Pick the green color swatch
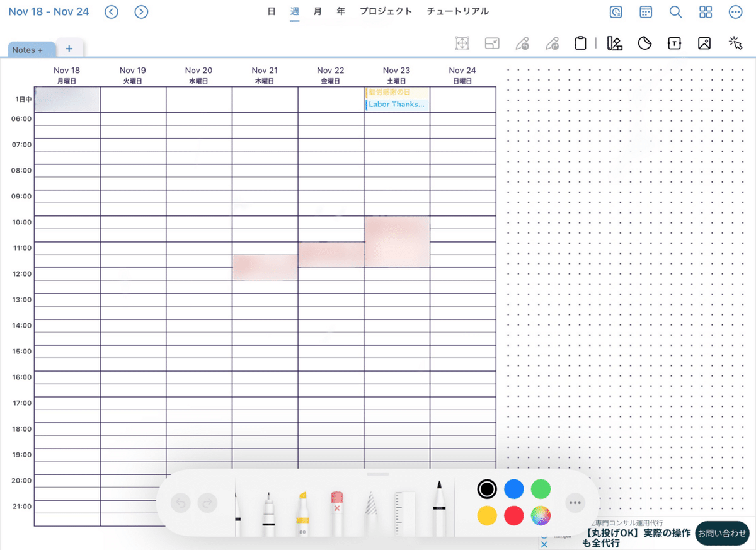 coord(541,488)
